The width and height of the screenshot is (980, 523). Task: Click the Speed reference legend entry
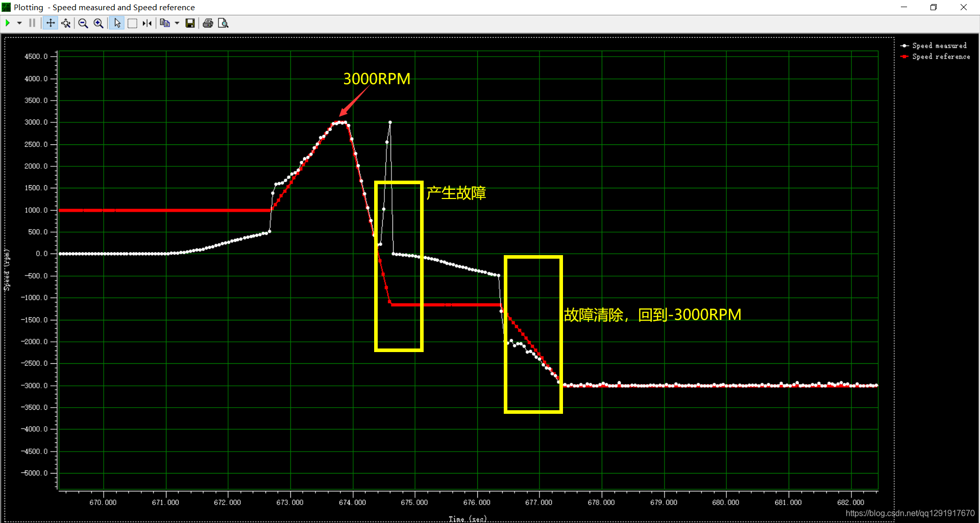(x=936, y=57)
